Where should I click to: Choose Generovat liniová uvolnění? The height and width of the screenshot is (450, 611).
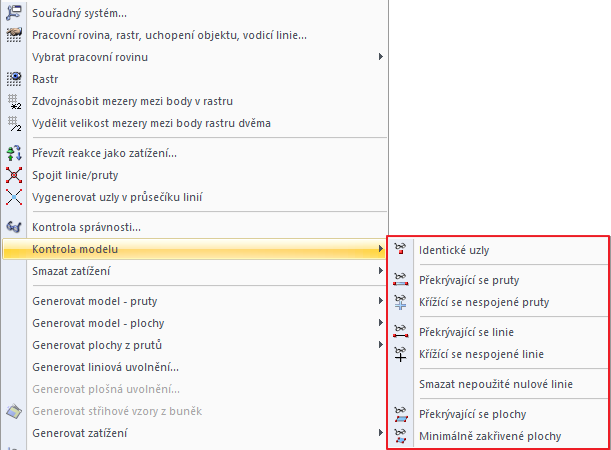coord(106,367)
